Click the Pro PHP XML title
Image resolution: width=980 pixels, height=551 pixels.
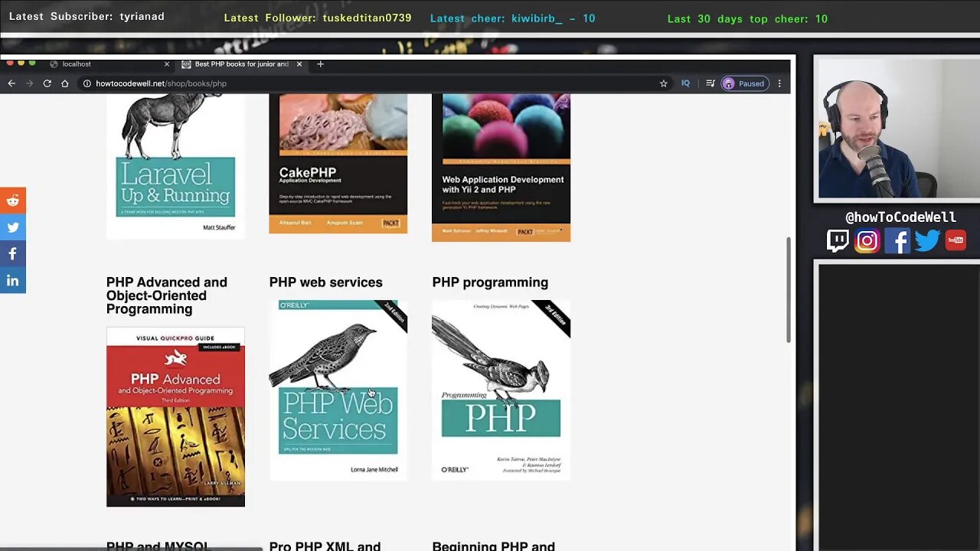pyautogui.click(x=325, y=546)
